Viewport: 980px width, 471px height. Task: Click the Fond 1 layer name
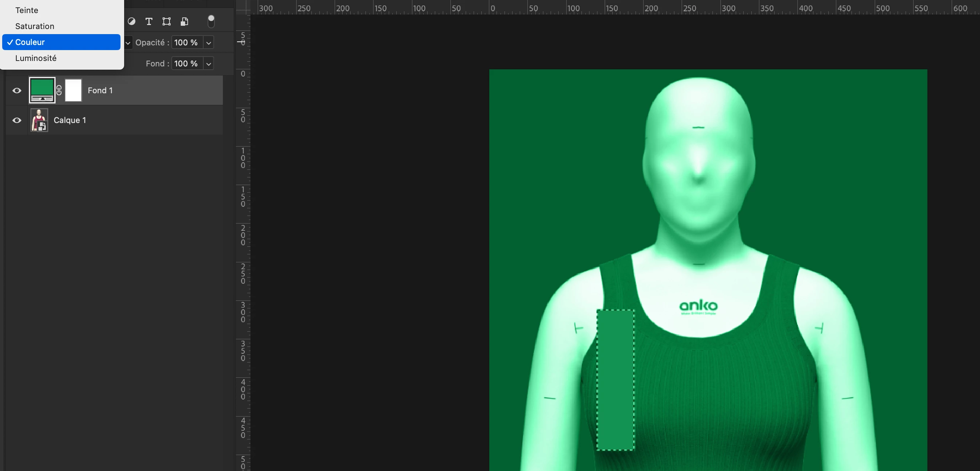coord(100,91)
